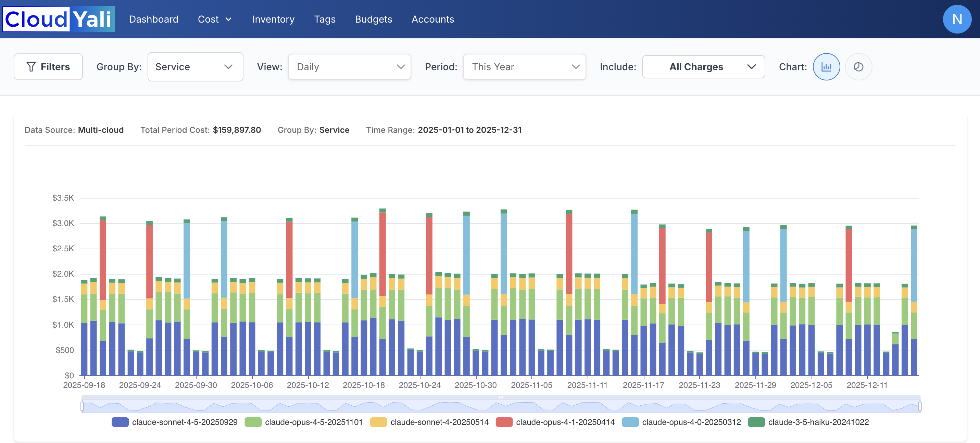Click right handle of range slider

point(919,406)
